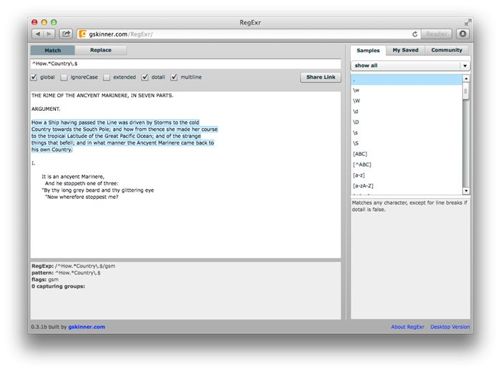This screenshot has width=501, height=372.
Task: Click the samples list scroll down arrow
Action: pyautogui.click(x=466, y=191)
